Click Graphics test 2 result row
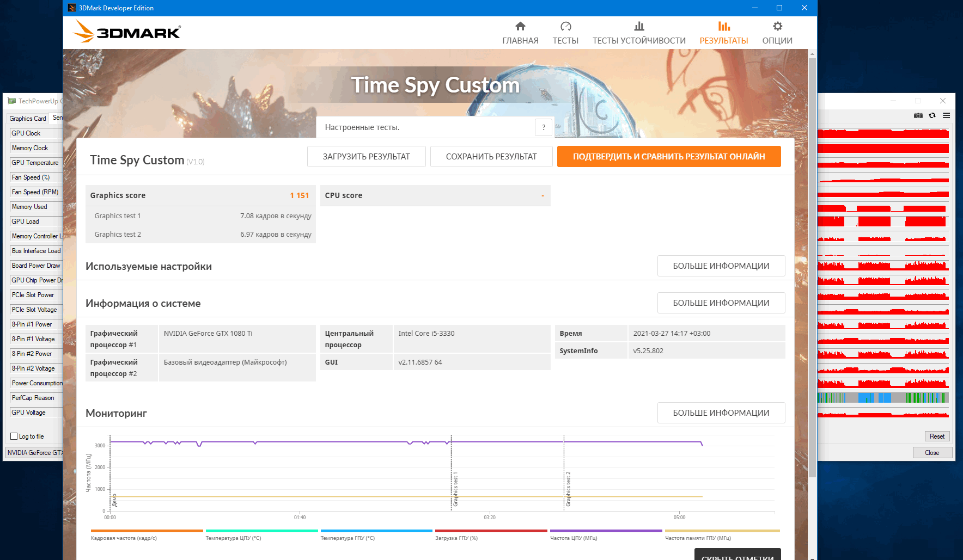This screenshot has width=963, height=560. (200, 235)
